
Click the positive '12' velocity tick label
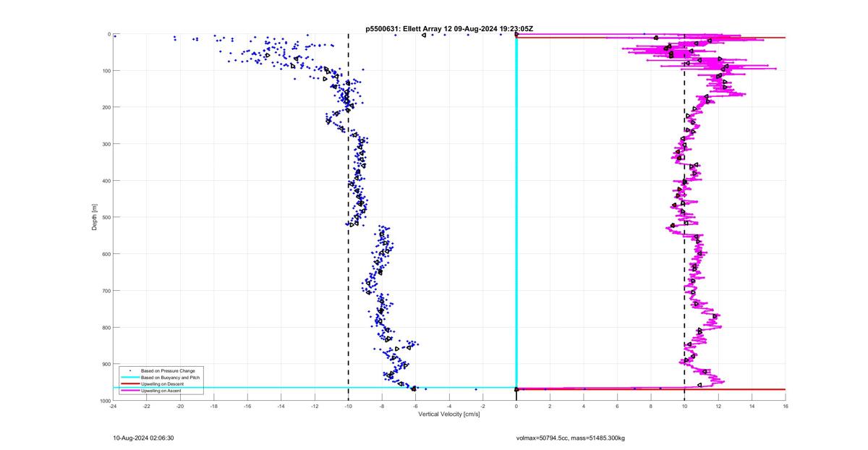coord(718,406)
